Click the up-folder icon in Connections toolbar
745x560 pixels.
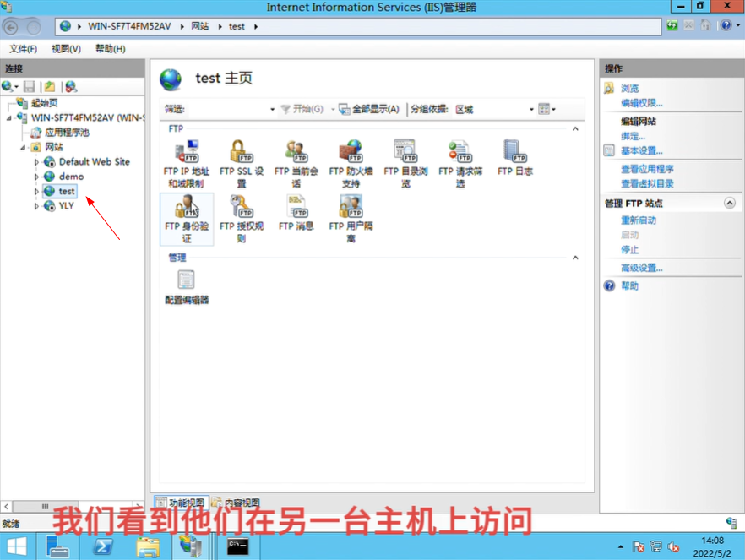pyautogui.click(x=50, y=86)
